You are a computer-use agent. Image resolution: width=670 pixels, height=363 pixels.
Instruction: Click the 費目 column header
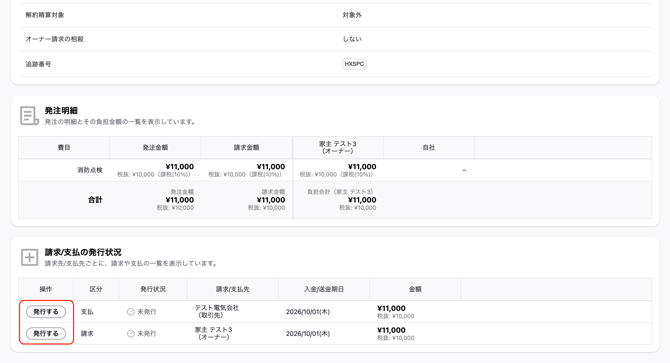click(64, 148)
